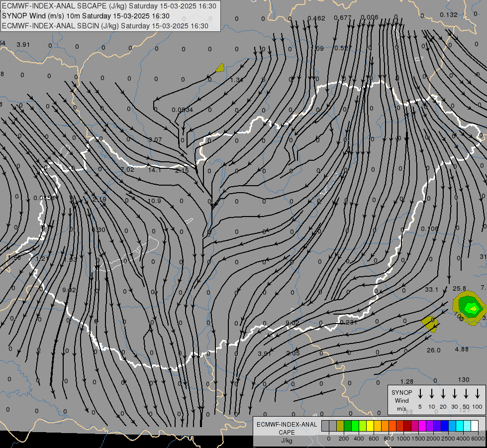Click the 4.88 value on the map
Viewport: 487px width, 448px height.
point(462,349)
